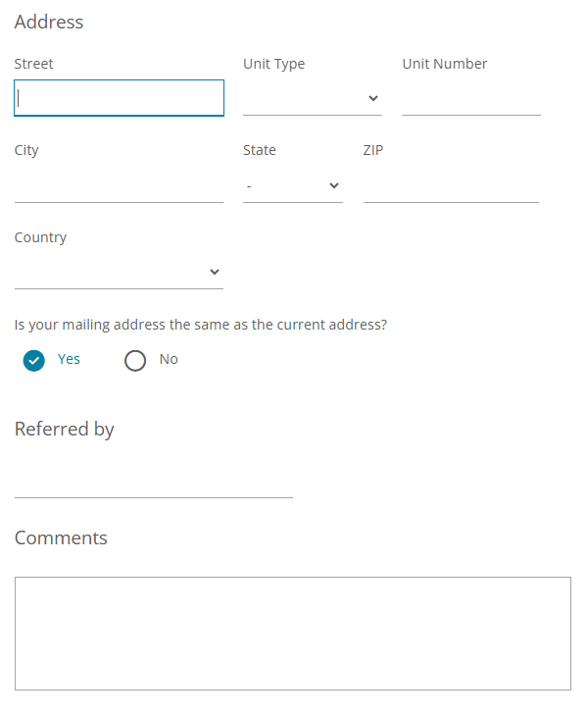588x715 pixels.
Task: Open the Unit Type dropdown
Action: pos(312,98)
